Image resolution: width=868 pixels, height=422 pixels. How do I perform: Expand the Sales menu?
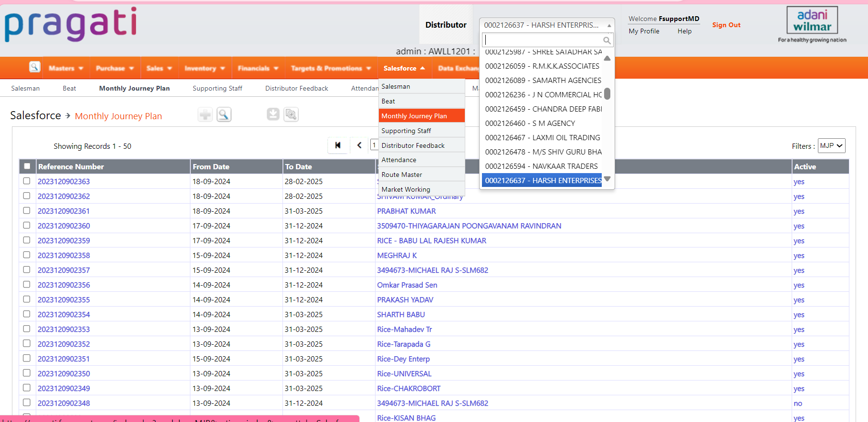159,68
